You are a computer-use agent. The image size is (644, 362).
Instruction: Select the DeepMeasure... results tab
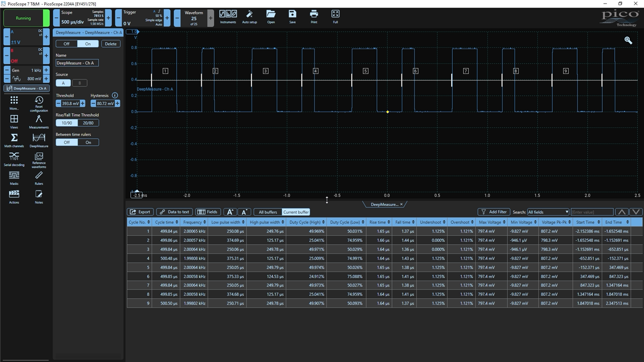point(384,204)
